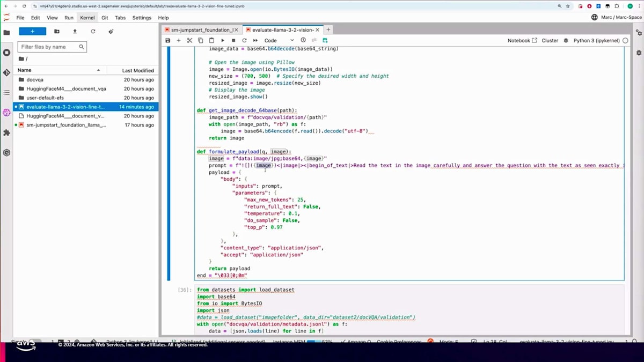Viewport: 644px width, 362px height.
Task: Upload files using the upload arrow icon
Action: [x=75, y=32]
